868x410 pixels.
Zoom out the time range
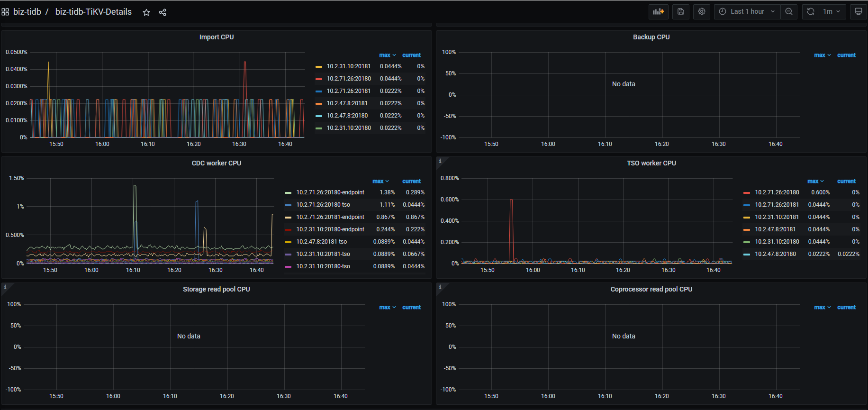(789, 12)
